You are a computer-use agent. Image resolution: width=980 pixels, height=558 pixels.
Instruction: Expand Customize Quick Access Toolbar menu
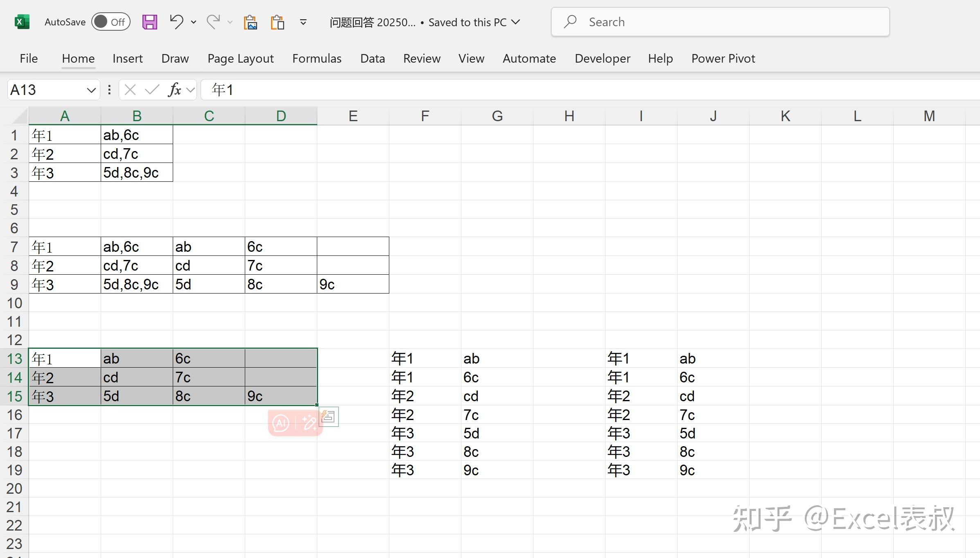(x=303, y=22)
